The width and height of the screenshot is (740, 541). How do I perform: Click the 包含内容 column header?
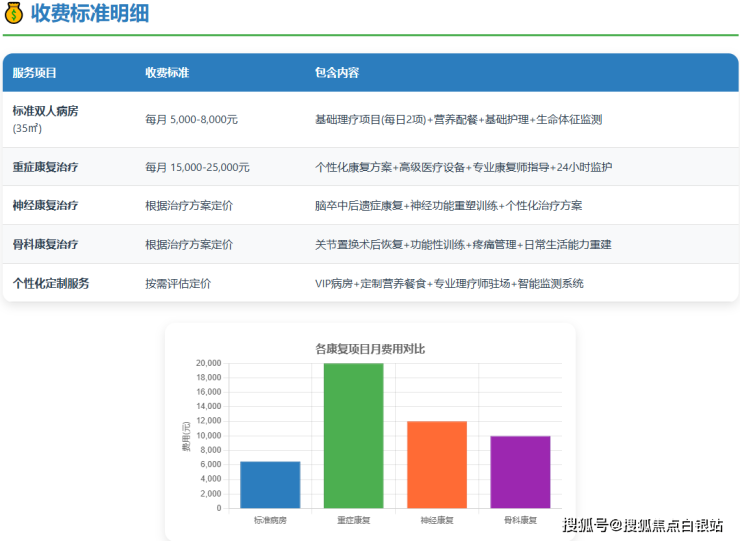coord(337,73)
